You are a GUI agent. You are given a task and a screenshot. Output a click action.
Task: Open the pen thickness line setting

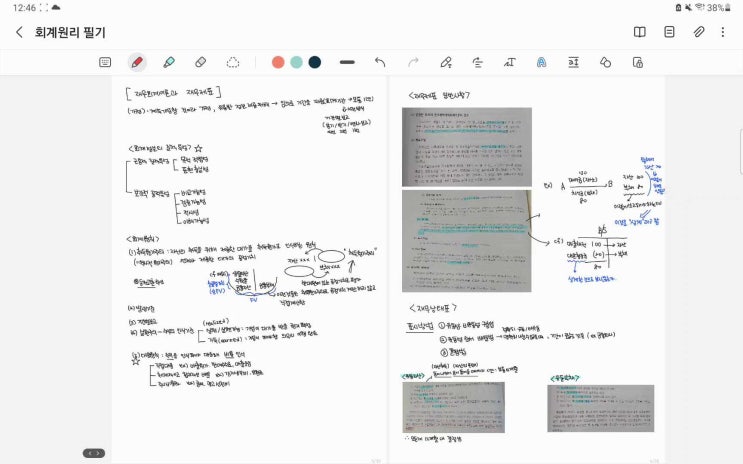[347, 62]
